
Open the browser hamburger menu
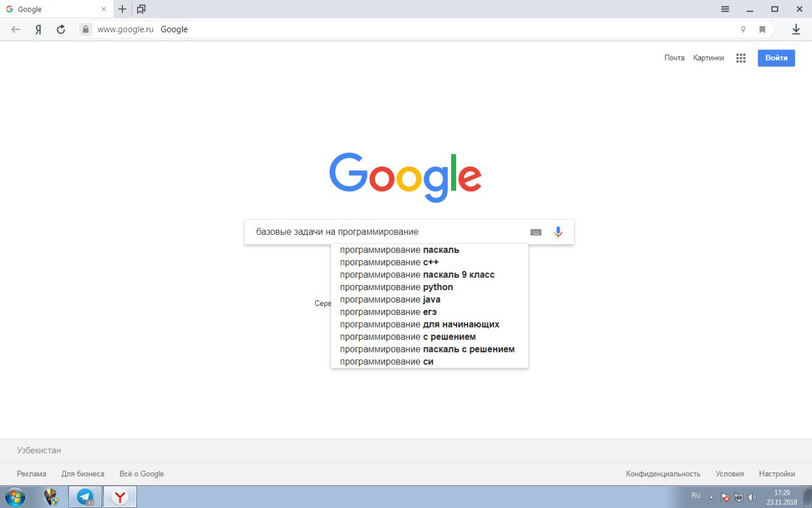tap(725, 9)
